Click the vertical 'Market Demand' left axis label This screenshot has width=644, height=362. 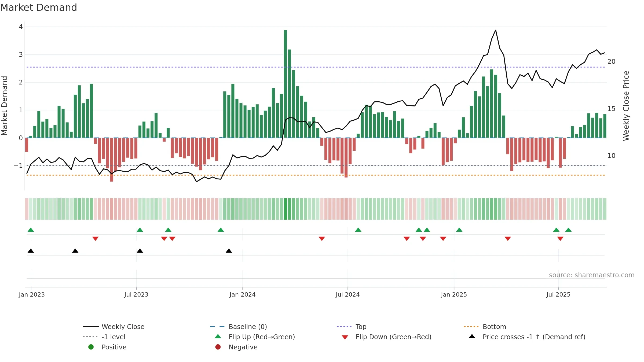tap(4, 106)
